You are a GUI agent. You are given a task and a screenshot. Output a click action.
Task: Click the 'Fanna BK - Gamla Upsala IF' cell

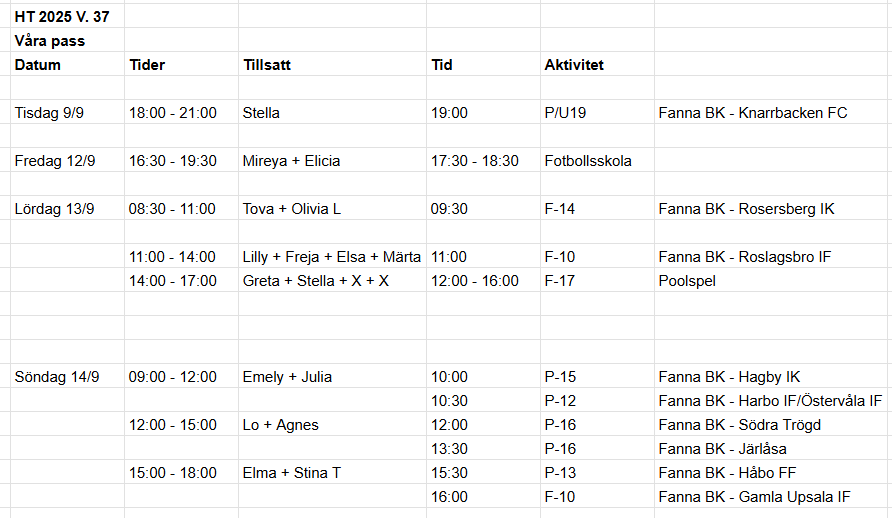[754, 497]
